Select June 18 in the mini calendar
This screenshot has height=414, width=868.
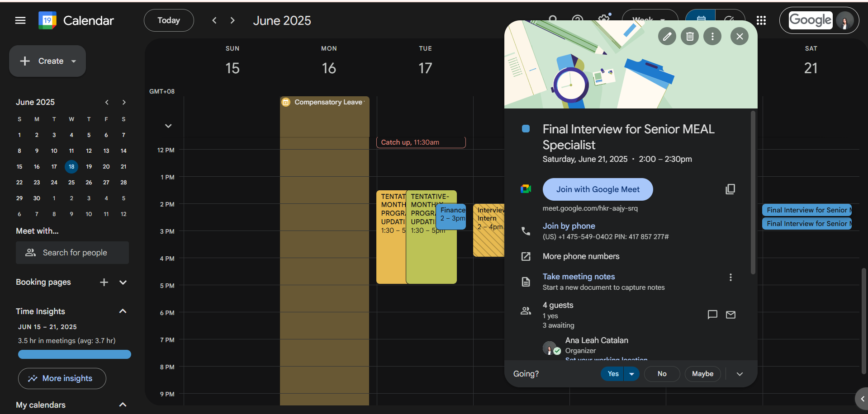coord(71,167)
